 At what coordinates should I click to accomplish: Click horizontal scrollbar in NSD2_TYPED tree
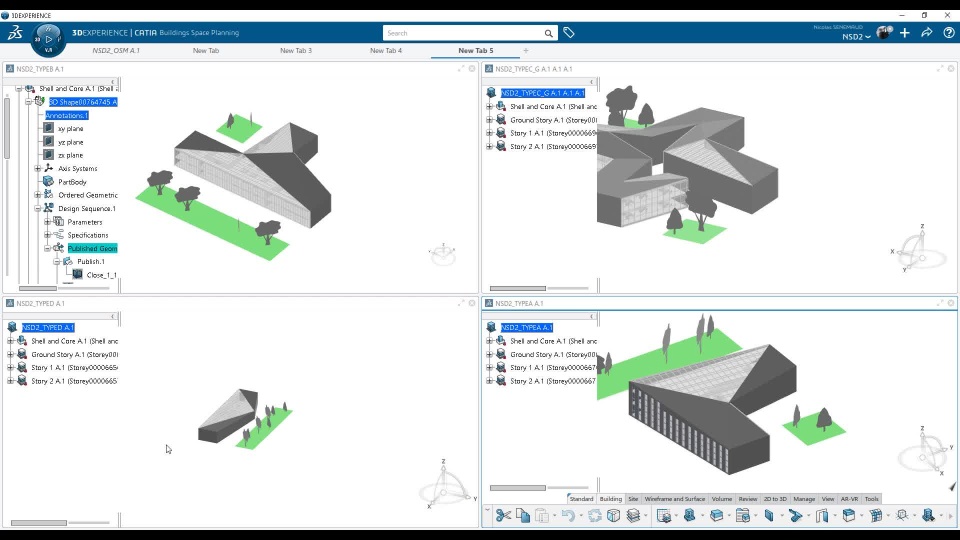39,523
